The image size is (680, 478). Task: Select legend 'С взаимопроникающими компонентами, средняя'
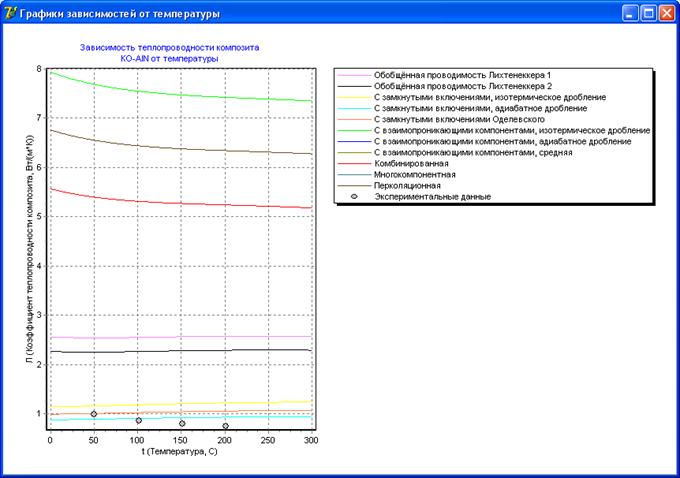473,153
